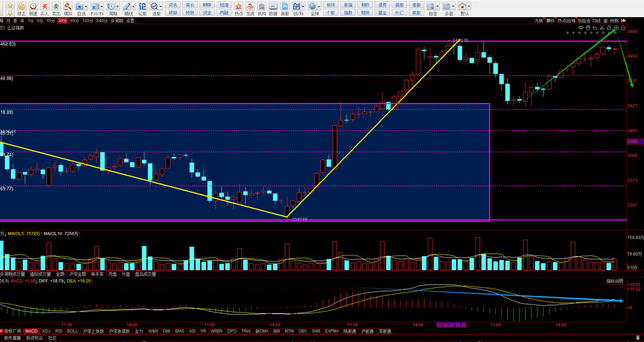Toggle the 九转 indicator overlay
The image size is (644, 342).
click(x=539, y=20)
